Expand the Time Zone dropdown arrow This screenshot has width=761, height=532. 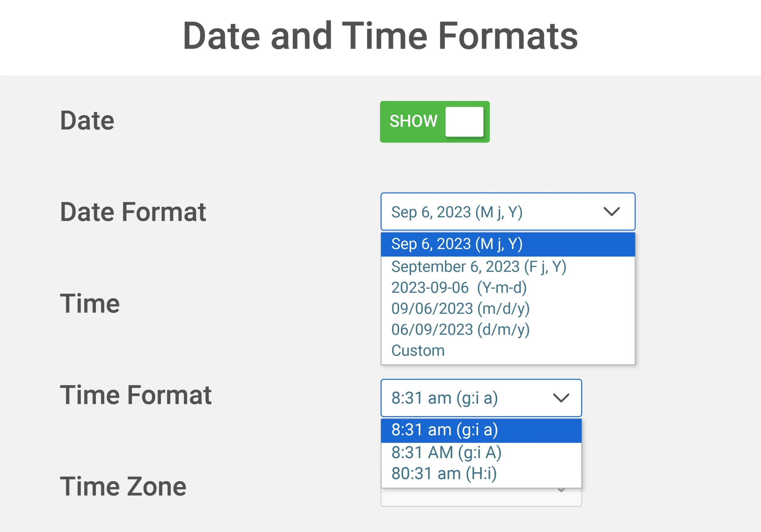pos(561,490)
